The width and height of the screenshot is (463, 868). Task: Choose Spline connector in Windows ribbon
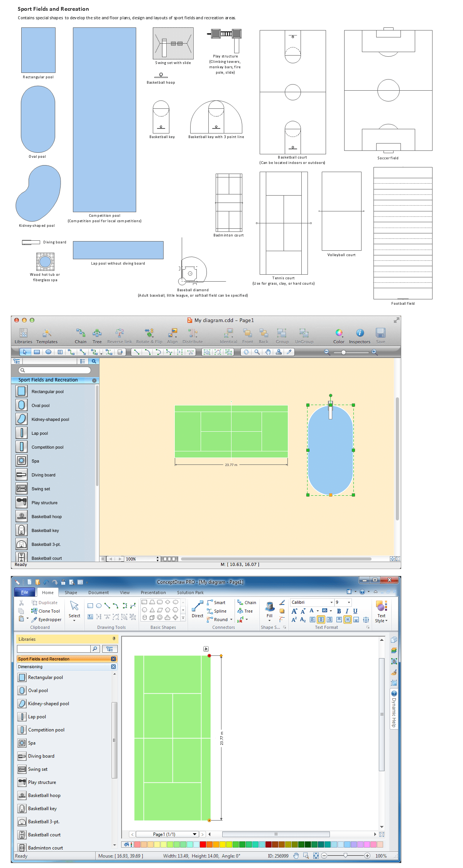[x=217, y=611]
